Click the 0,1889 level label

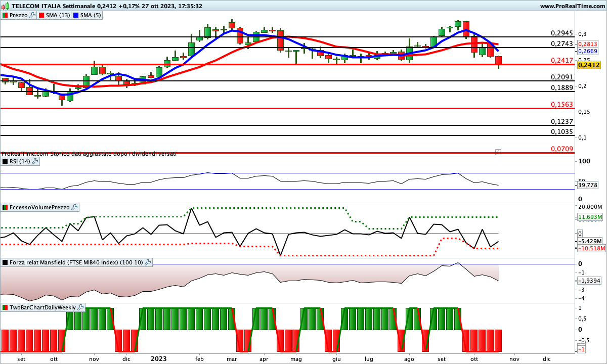tap(561, 88)
